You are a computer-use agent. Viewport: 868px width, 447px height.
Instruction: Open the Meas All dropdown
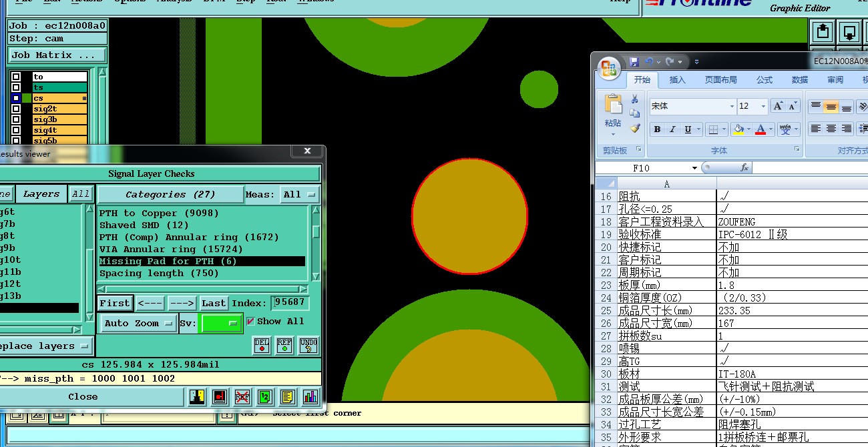pos(299,195)
